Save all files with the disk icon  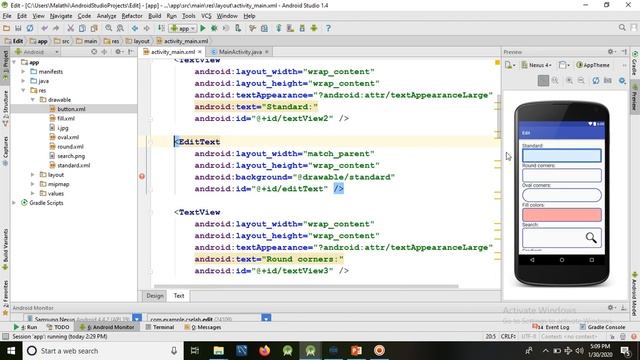point(18,28)
